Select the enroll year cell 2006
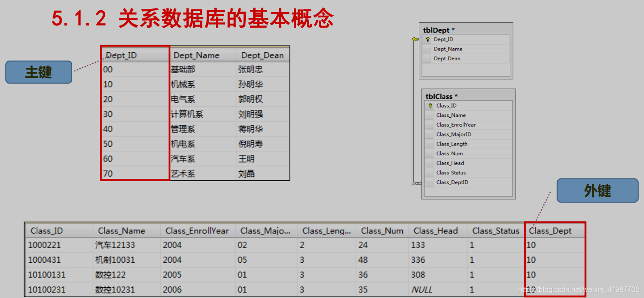Screen dimensions: 644x298 (198, 290)
